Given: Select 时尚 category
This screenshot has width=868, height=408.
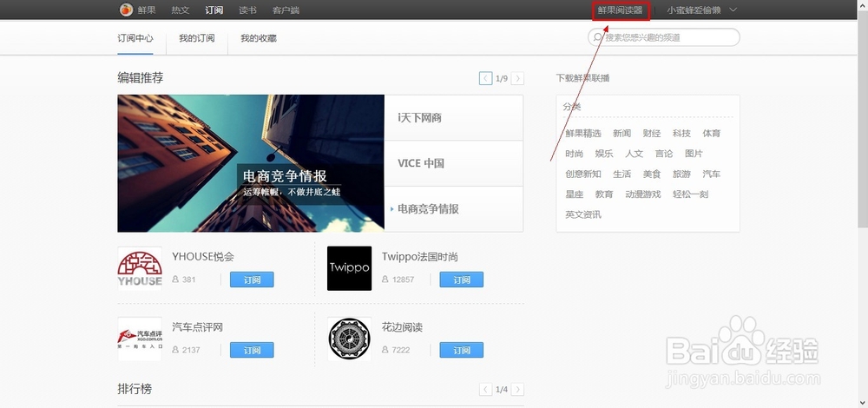Looking at the screenshot, I should 574,154.
